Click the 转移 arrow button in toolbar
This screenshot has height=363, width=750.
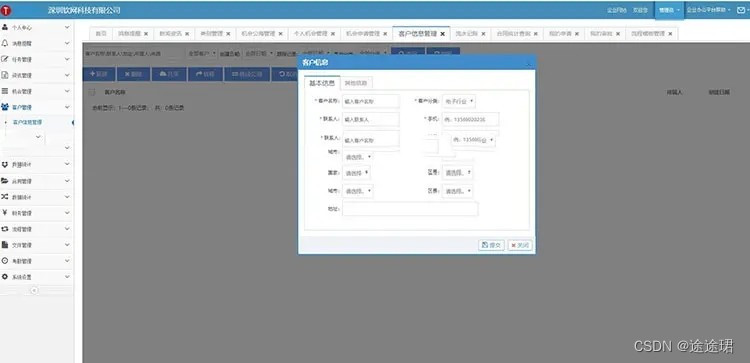tap(205, 74)
